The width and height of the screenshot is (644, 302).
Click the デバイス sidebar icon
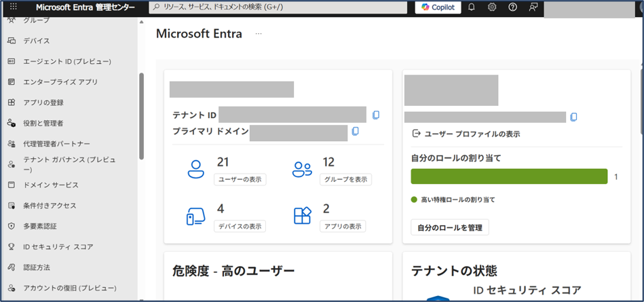pos(12,41)
